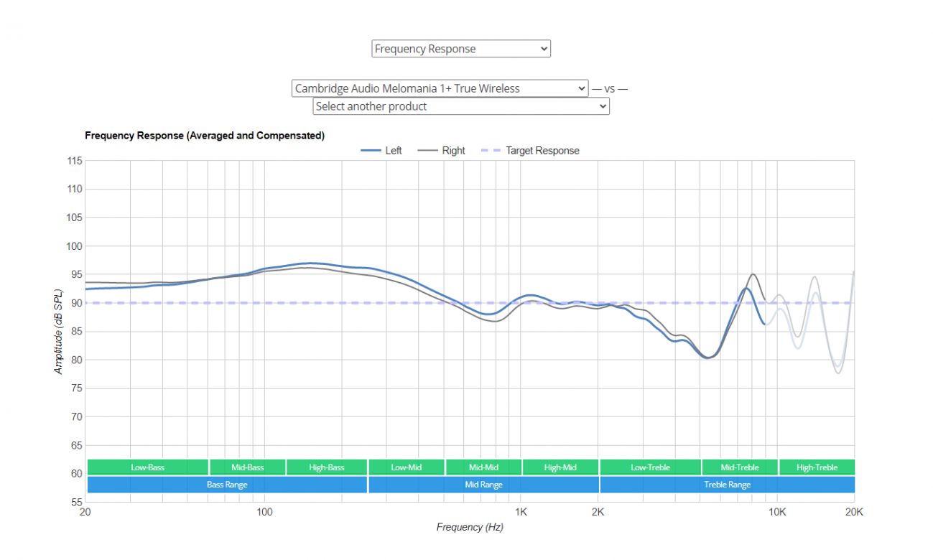The height and width of the screenshot is (560, 933).
Task: Click the '— vs —' text between dropdowns
Action: click(609, 89)
